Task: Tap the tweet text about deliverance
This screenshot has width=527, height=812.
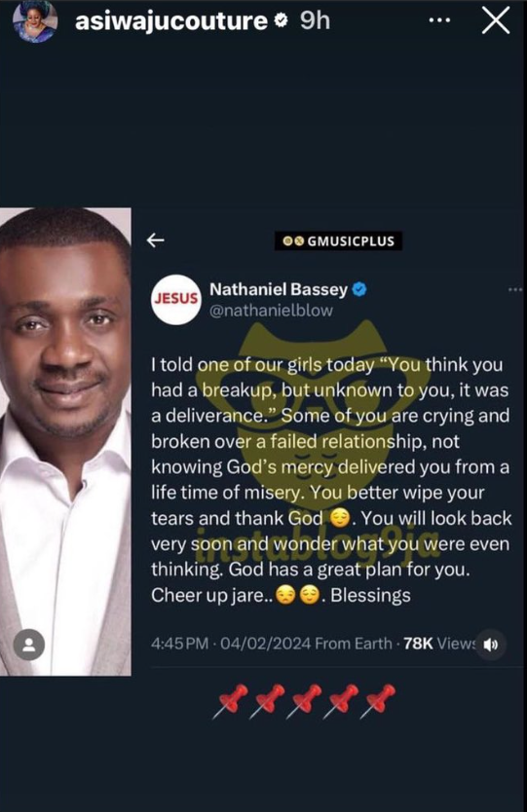Action: pyautogui.click(x=331, y=480)
